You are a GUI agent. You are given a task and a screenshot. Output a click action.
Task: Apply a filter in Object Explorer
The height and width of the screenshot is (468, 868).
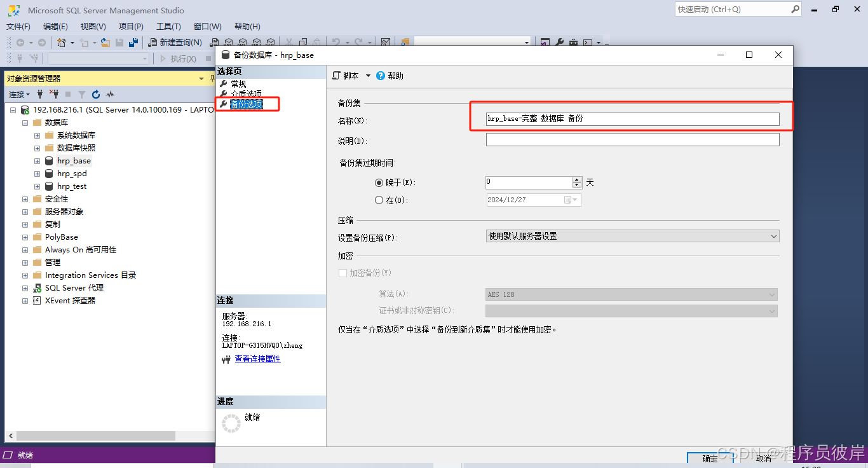[x=81, y=94]
